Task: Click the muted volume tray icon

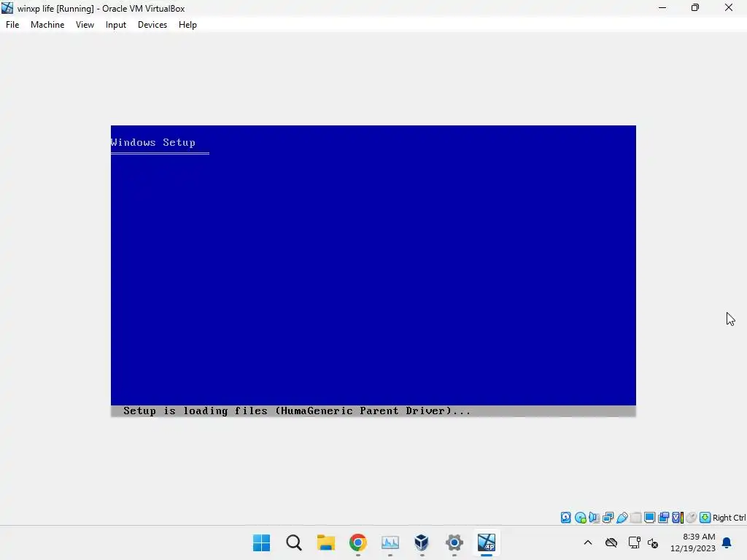Action: pos(653,542)
